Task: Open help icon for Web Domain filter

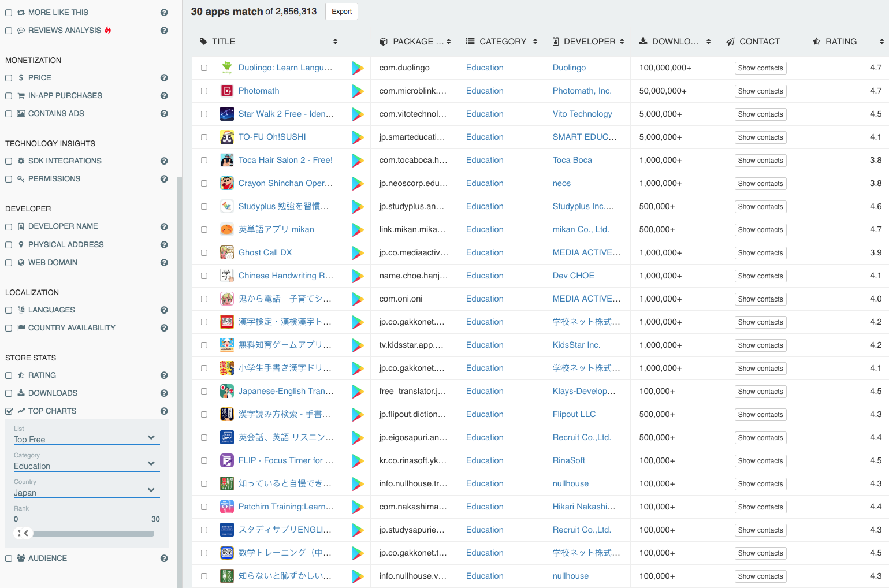Action: (x=164, y=263)
